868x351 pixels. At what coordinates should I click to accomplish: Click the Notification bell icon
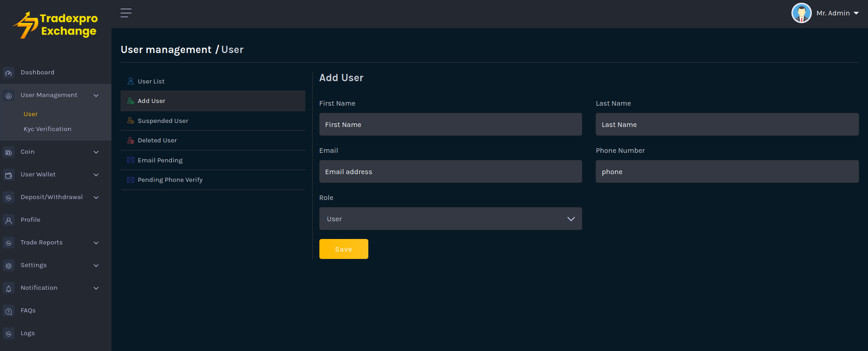point(9,288)
